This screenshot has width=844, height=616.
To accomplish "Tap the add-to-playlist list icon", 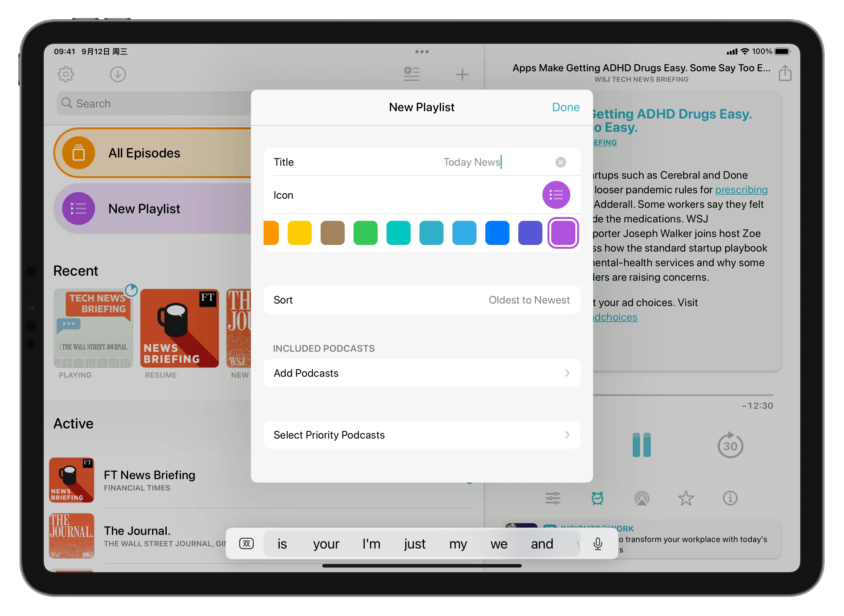I will point(412,74).
